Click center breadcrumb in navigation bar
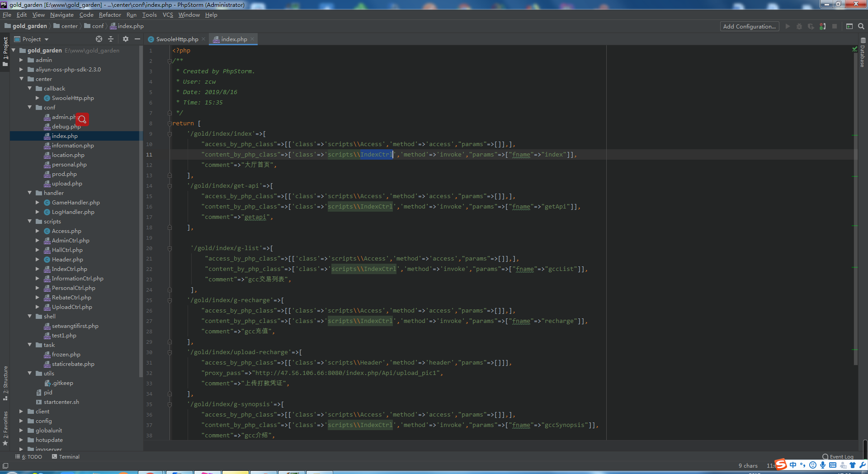 click(66, 26)
